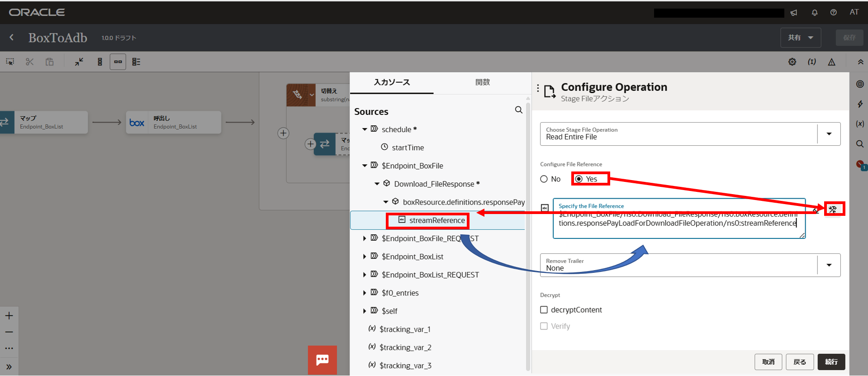Collapse the schedule node
Screen dimensions: 868x376
coord(365,129)
